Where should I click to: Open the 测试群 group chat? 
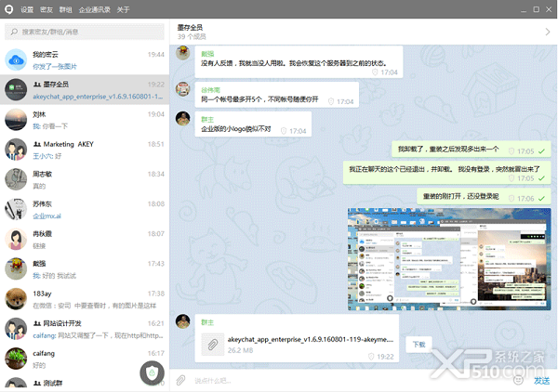pos(85,383)
